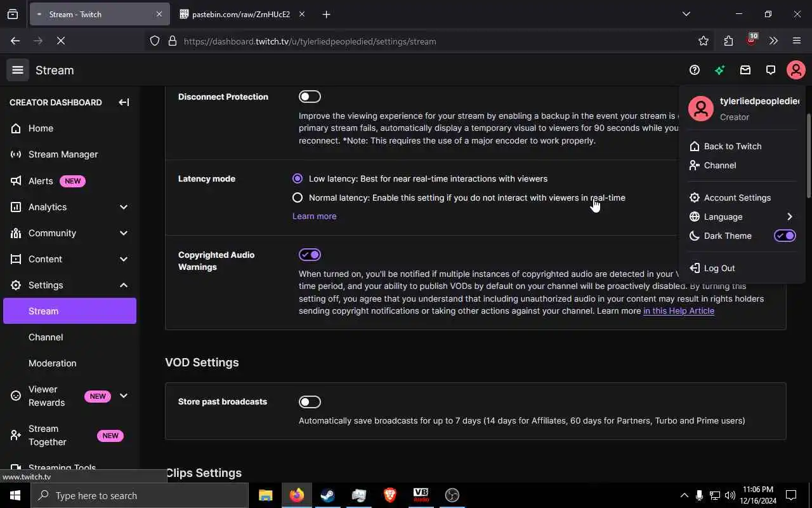Click the volume speaker tray icon

pyautogui.click(x=730, y=495)
